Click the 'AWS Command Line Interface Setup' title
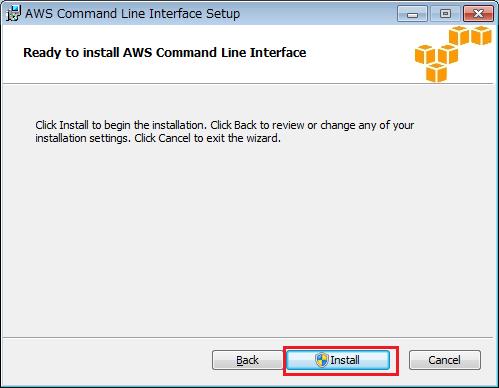 point(133,14)
